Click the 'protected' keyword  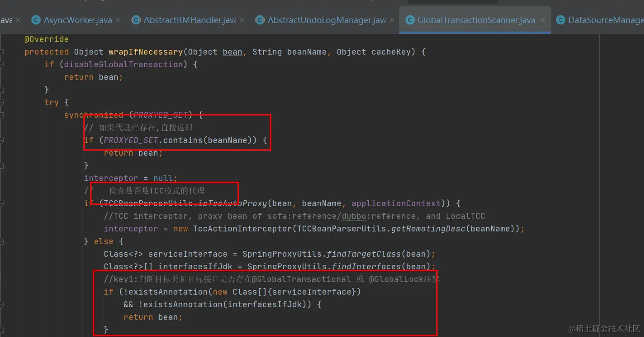tap(46, 52)
